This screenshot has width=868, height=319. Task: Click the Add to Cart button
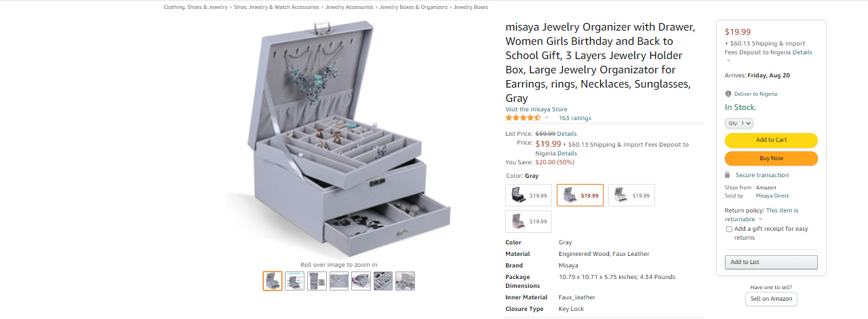771,140
